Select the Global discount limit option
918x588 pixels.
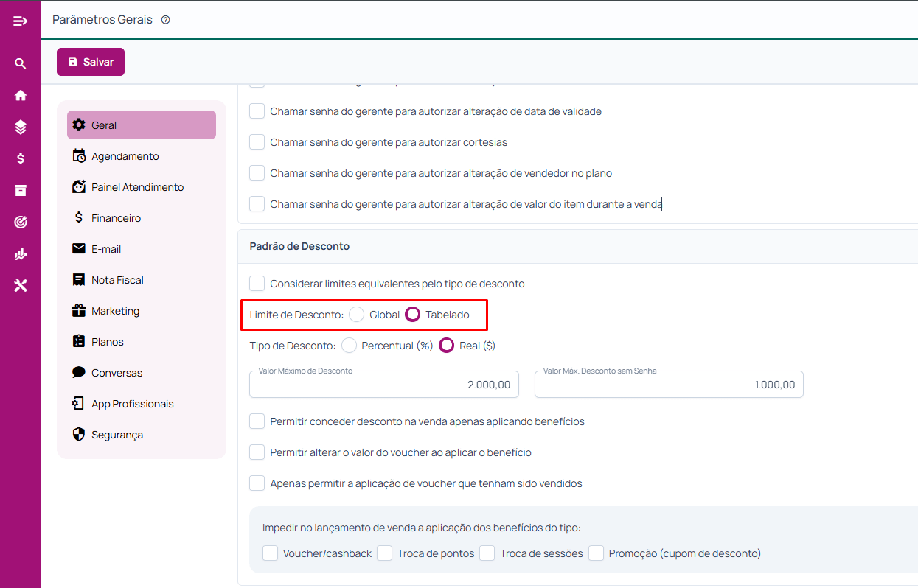(x=357, y=315)
